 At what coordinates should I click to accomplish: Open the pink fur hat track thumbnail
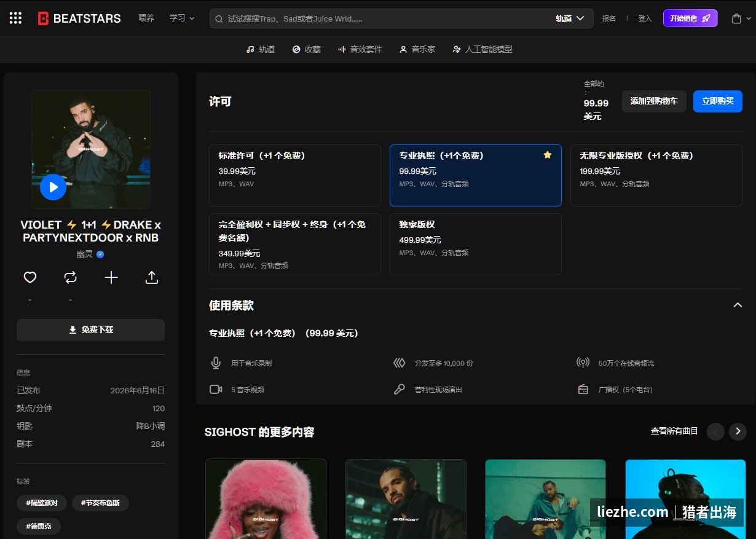(x=266, y=499)
